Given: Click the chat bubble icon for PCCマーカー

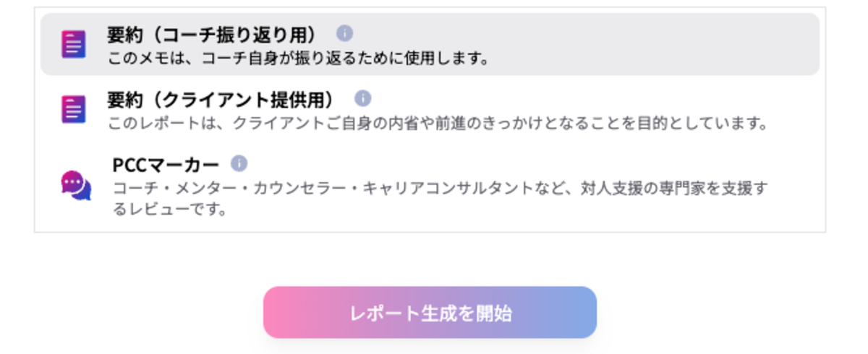Looking at the screenshot, I should tap(75, 185).
